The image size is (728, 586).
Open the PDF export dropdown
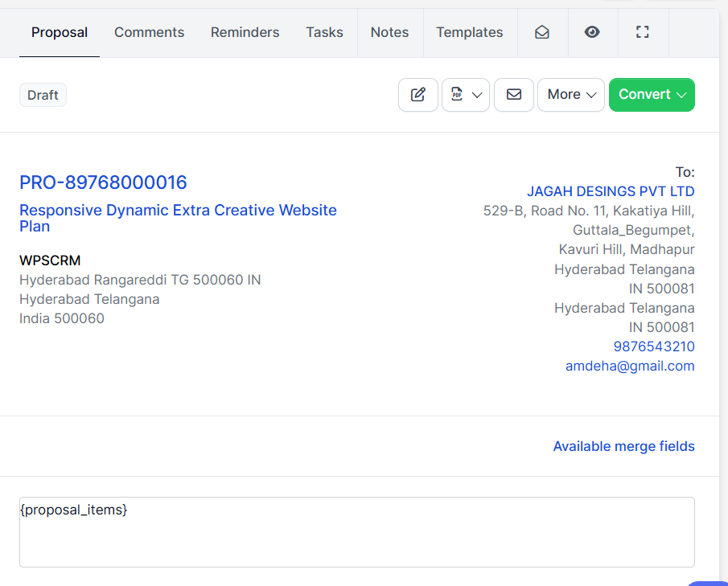coord(466,95)
